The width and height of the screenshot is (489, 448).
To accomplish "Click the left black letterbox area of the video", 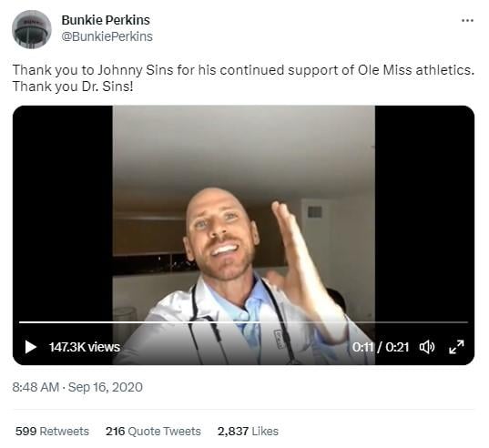I will click(63, 212).
